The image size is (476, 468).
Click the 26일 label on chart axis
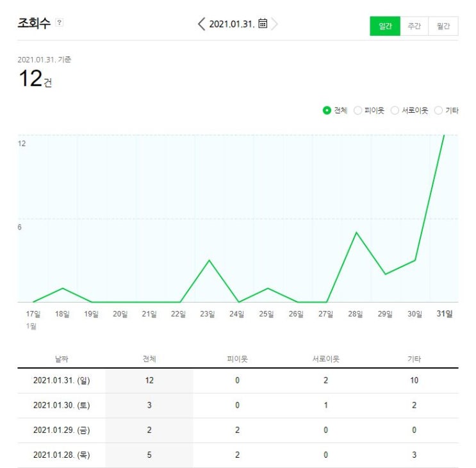click(296, 313)
